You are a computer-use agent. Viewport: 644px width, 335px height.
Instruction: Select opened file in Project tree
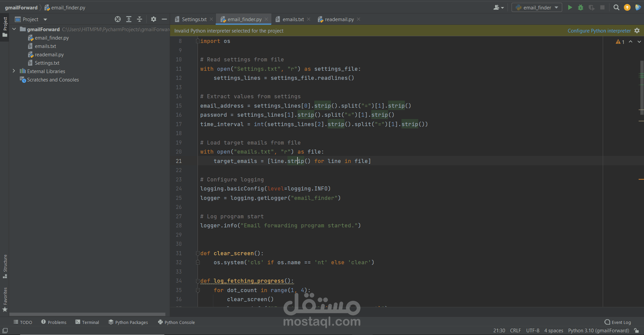click(x=118, y=19)
